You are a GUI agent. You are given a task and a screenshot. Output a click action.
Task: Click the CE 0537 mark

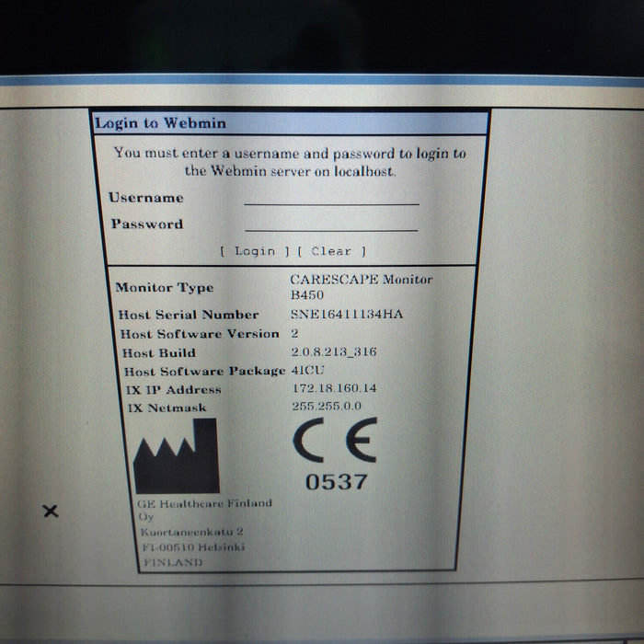(335, 454)
